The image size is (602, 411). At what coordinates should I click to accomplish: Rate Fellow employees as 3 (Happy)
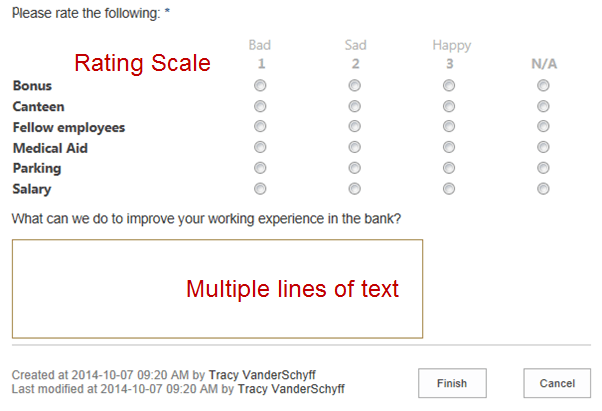click(449, 127)
